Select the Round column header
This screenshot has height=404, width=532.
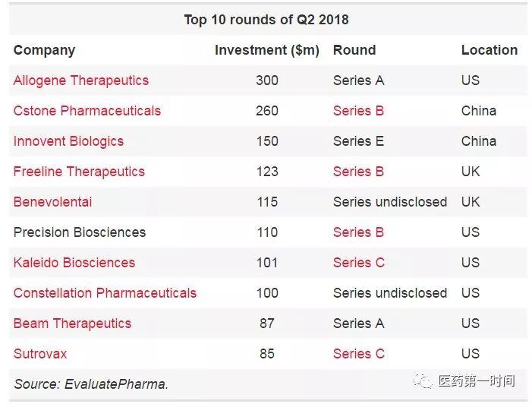coord(354,50)
